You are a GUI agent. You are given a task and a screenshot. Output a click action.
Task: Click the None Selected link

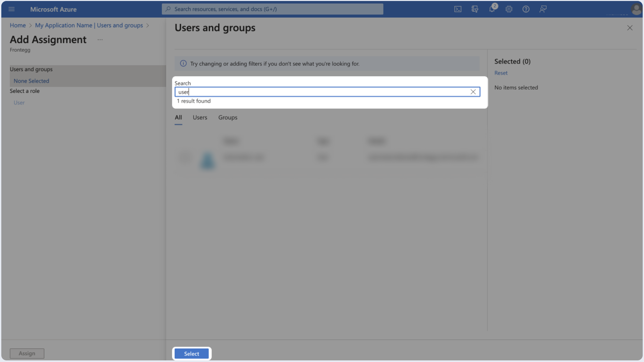click(31, 81)
